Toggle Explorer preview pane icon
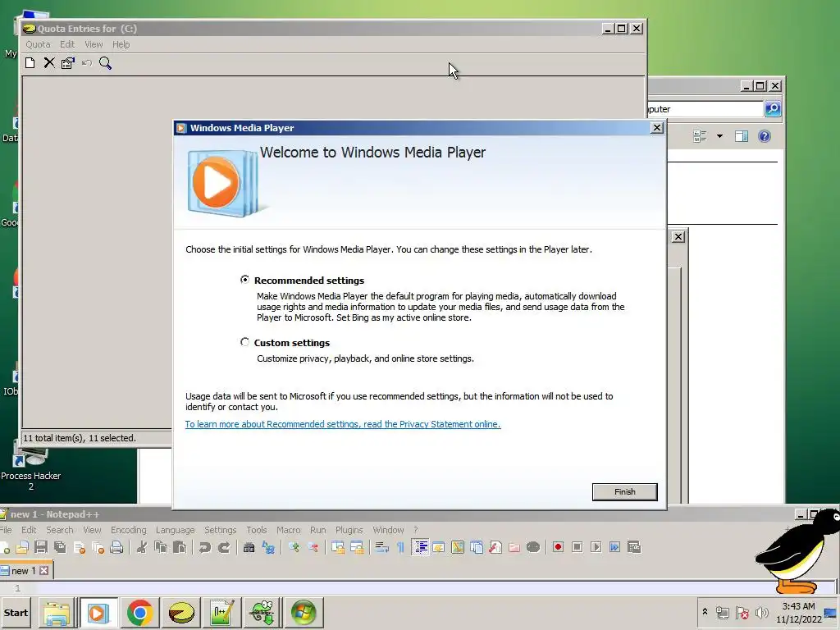Screen dimensions: 840x630 [x=742, y=136]
